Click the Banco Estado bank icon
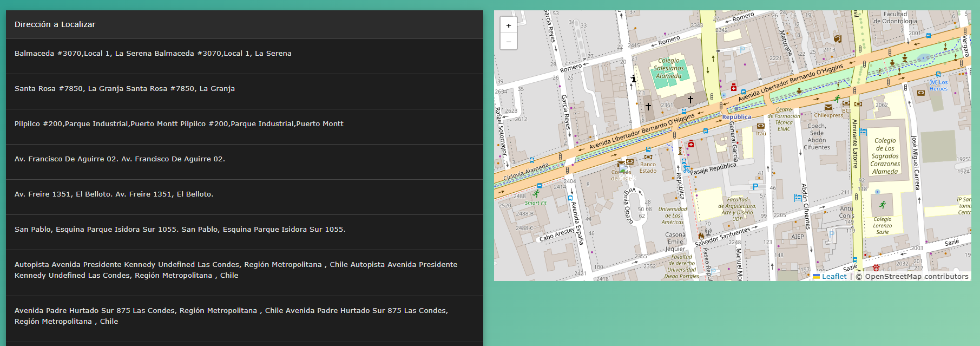Screen dimensions: 980x346 click(x=648, y=158)
